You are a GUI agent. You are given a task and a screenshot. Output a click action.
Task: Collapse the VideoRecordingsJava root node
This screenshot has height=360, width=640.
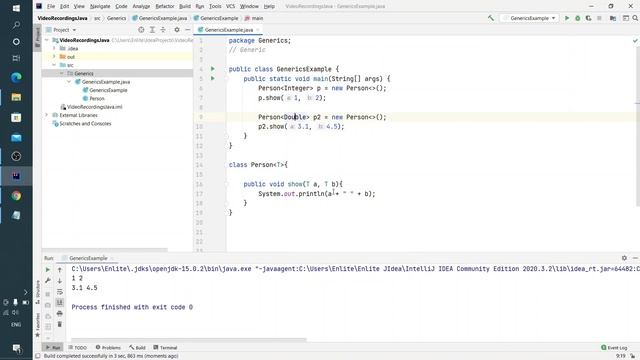click(x=47, y=40)
